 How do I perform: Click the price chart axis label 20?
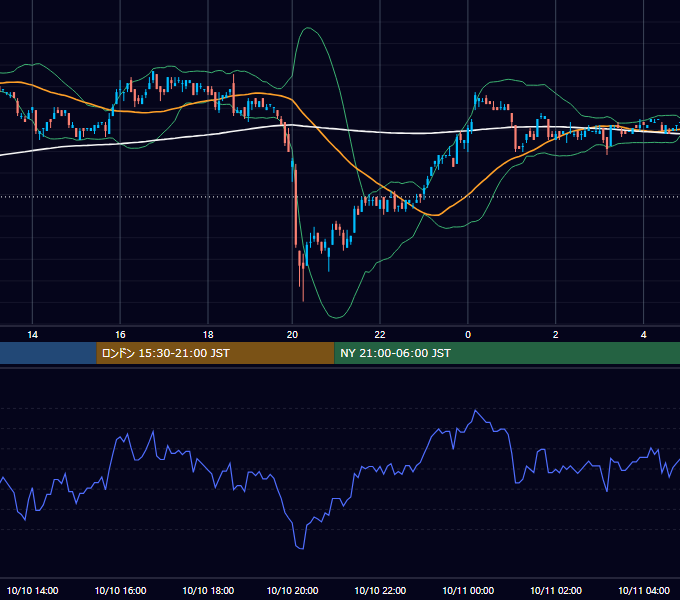coord(292,335)
